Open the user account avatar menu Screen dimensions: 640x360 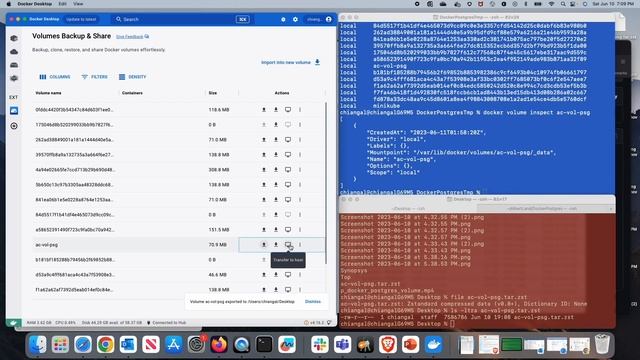(329, 19)
